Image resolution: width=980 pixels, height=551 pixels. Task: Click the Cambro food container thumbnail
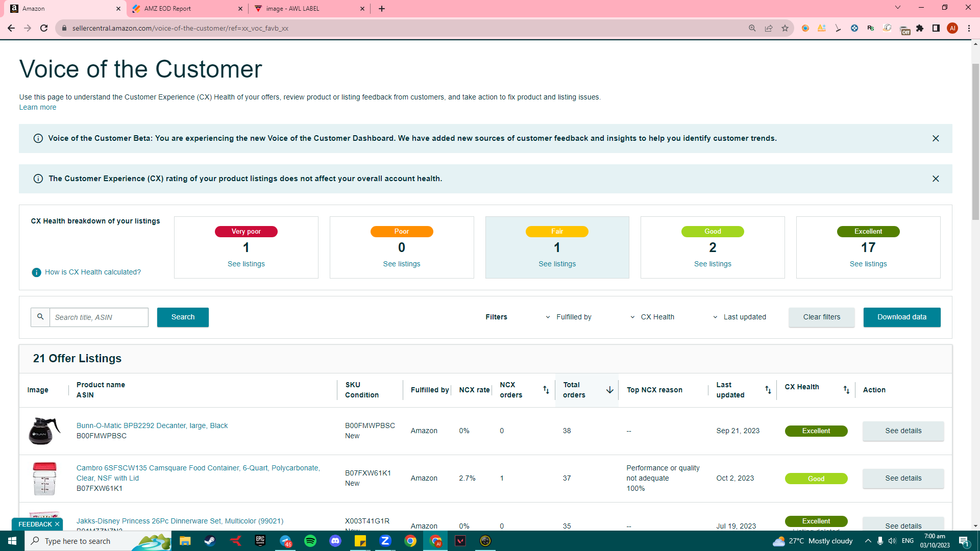[44, 479]
